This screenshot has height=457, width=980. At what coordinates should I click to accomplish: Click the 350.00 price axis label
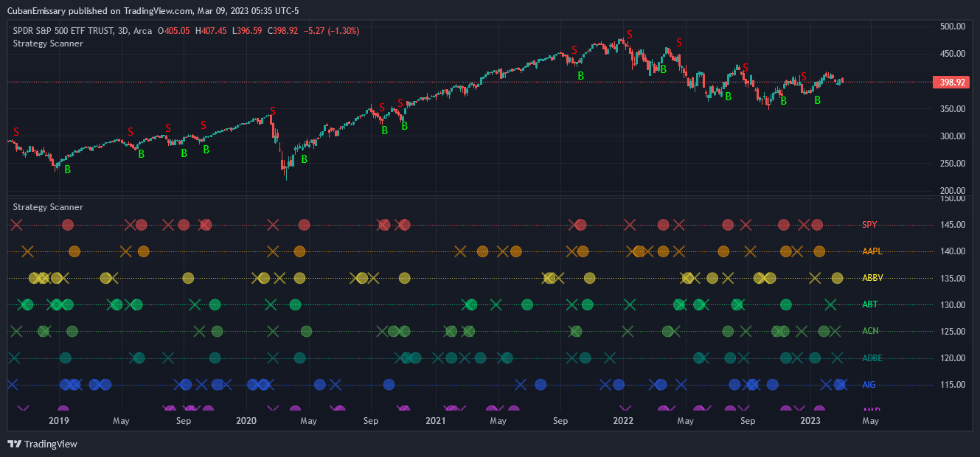953,109
